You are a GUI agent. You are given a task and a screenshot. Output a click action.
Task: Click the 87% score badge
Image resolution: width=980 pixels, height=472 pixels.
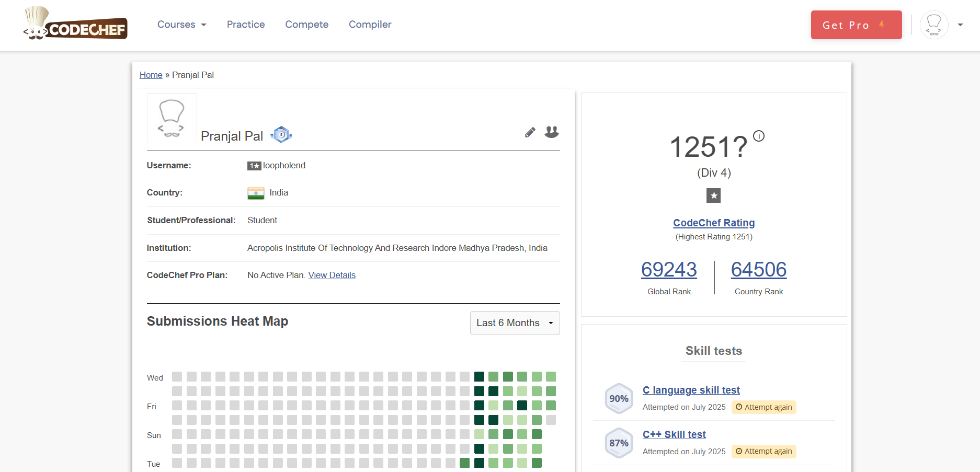619,443
